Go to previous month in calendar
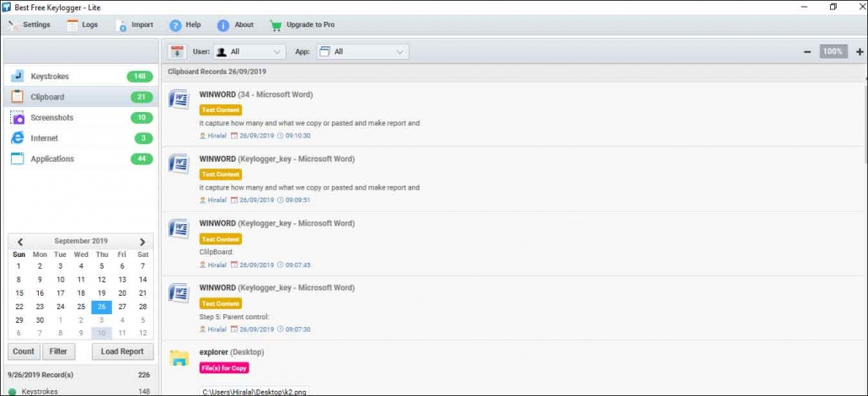The image size is (868, 396). tap(20, 242)
